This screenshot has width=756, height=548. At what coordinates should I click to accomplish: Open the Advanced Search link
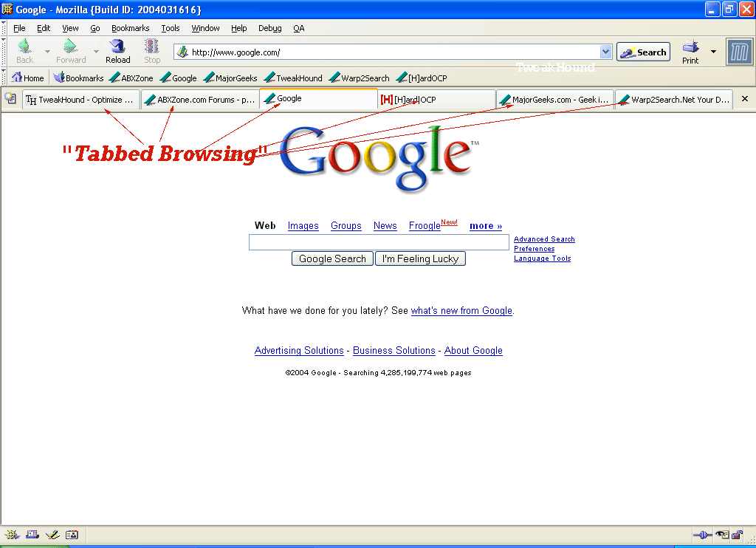tap(544, 239)
